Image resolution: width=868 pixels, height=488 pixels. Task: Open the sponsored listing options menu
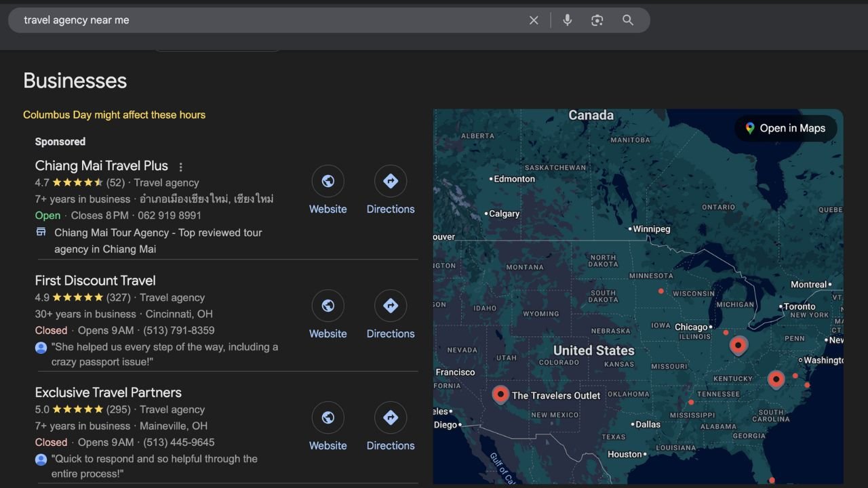(180, 167)
